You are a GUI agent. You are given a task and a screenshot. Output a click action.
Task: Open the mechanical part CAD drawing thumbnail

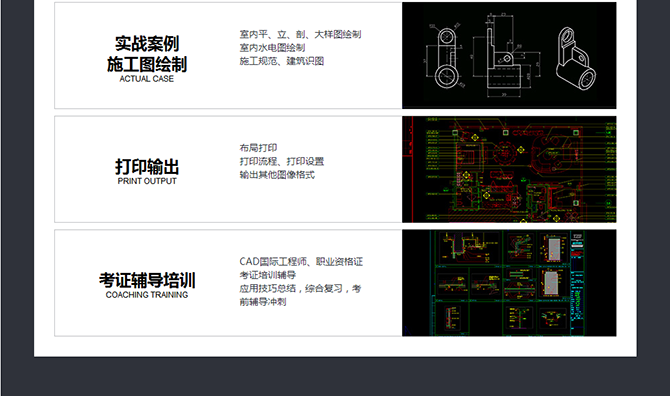509,55
